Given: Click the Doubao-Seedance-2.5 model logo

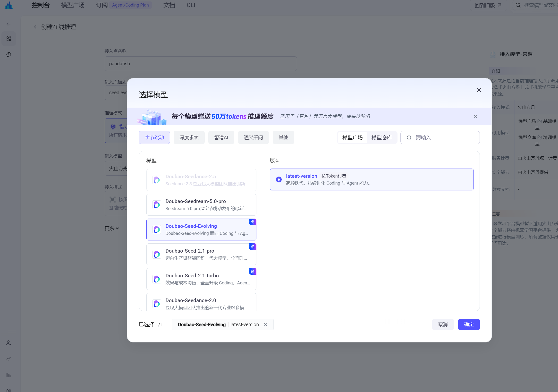Looking at the screenshot, I should click(x=157, y=180).
